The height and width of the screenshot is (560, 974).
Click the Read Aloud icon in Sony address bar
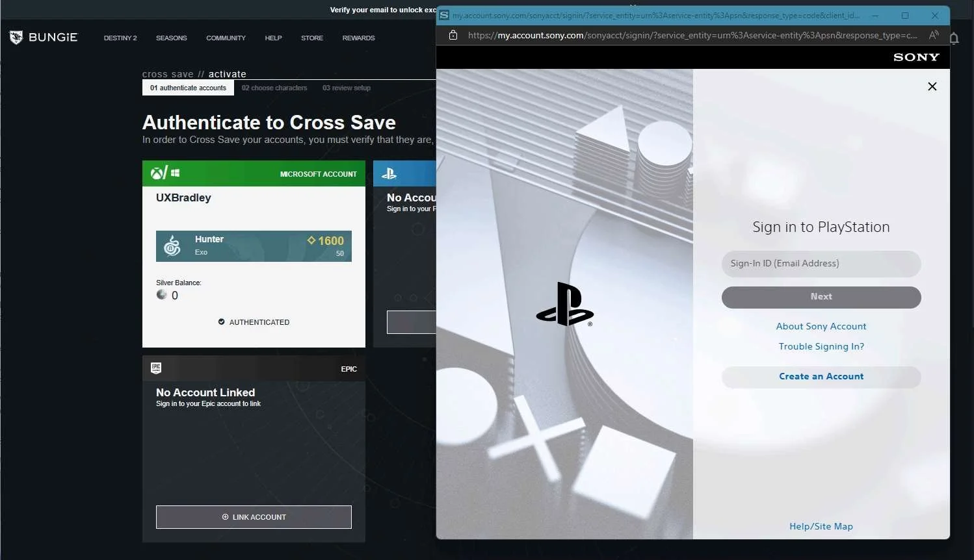934,35
